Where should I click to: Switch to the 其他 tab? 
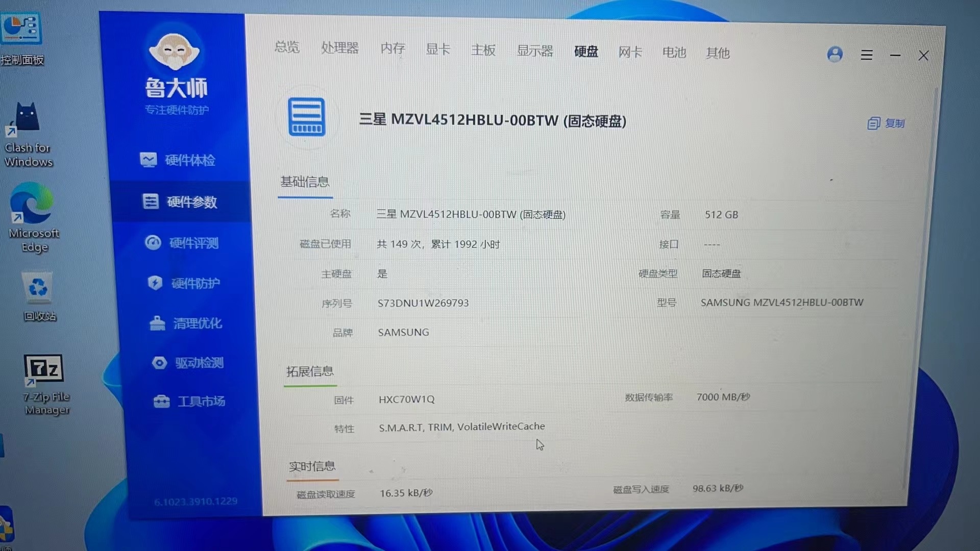(x=718, y=53)
